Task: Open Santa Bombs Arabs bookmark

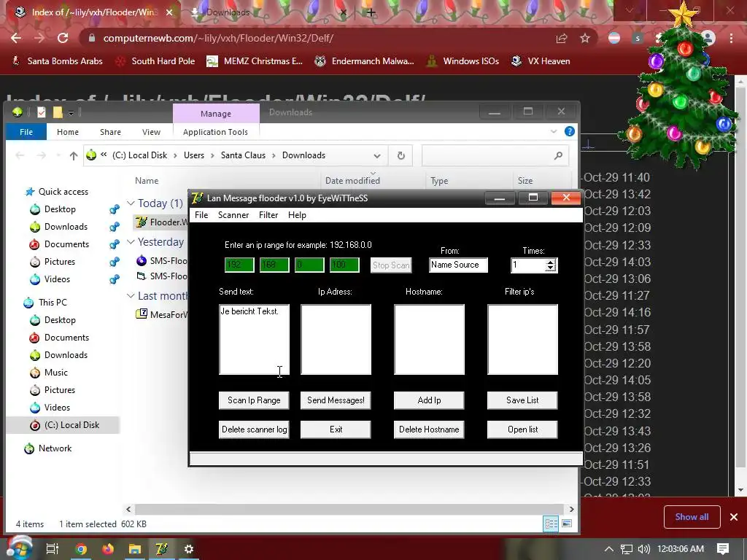Action: coord(57,61)
